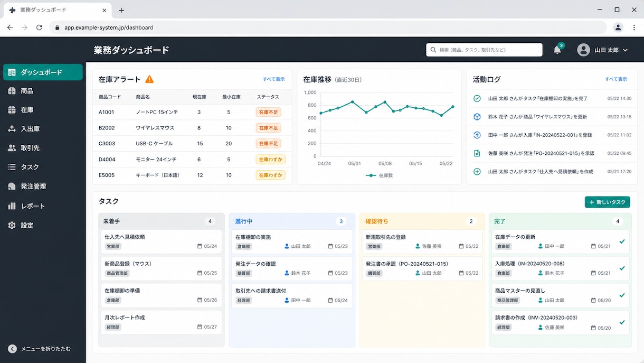Viewport: 644px width, 363px height.
Task: Click the user avatar icon beside 山田 太郎
Action: pyautogui.click(x=583, y=50)
